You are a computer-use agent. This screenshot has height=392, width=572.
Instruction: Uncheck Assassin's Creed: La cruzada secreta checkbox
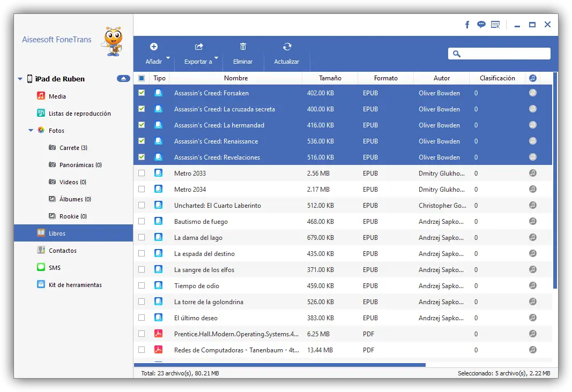[142, 109]
